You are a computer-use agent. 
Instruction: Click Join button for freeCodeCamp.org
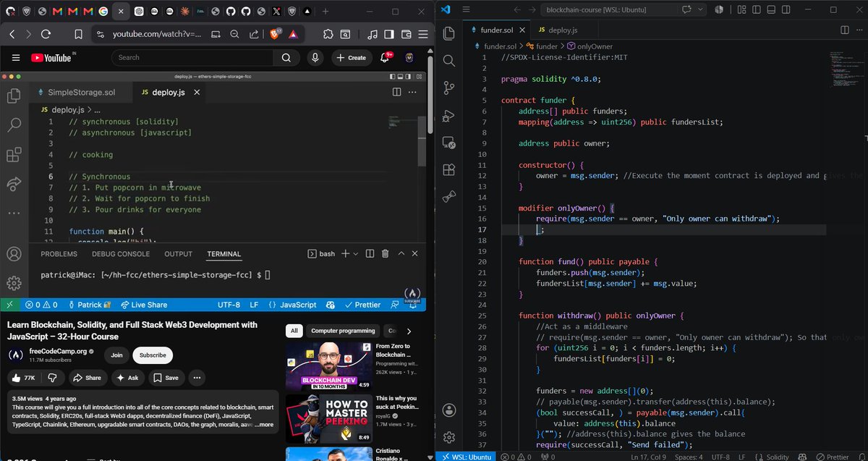point(116,355)
